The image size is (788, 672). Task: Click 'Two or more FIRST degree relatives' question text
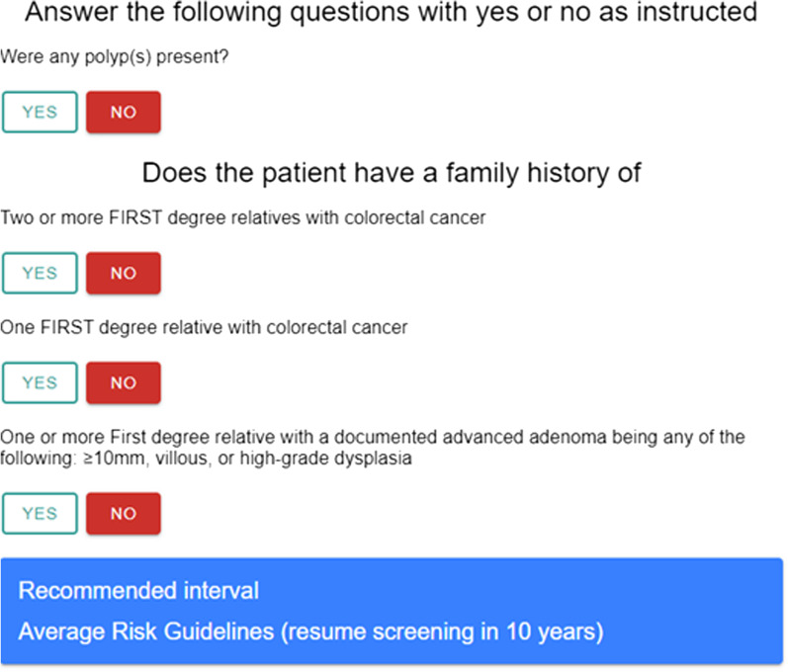click(x=243, y=218)
